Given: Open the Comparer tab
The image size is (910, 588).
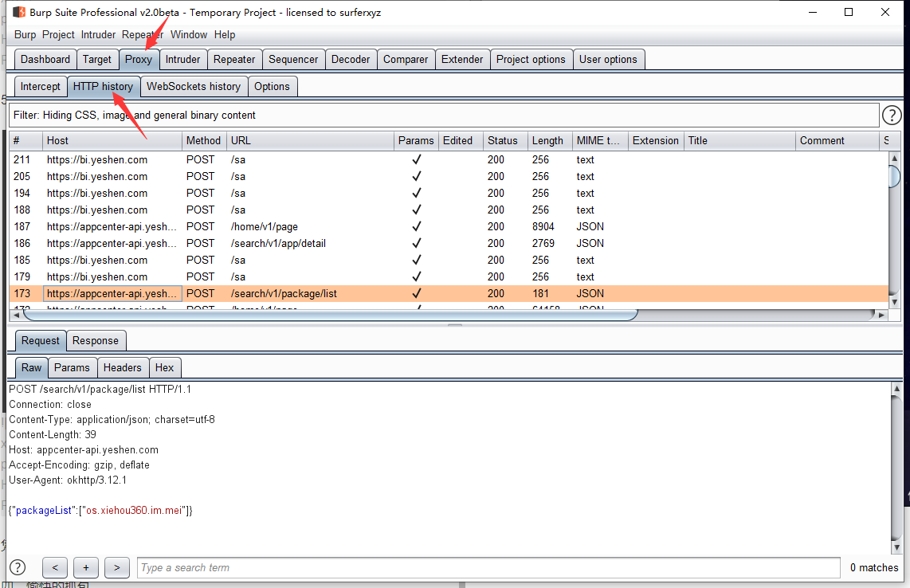Looking at the screenshot, I should click(406, 59).
